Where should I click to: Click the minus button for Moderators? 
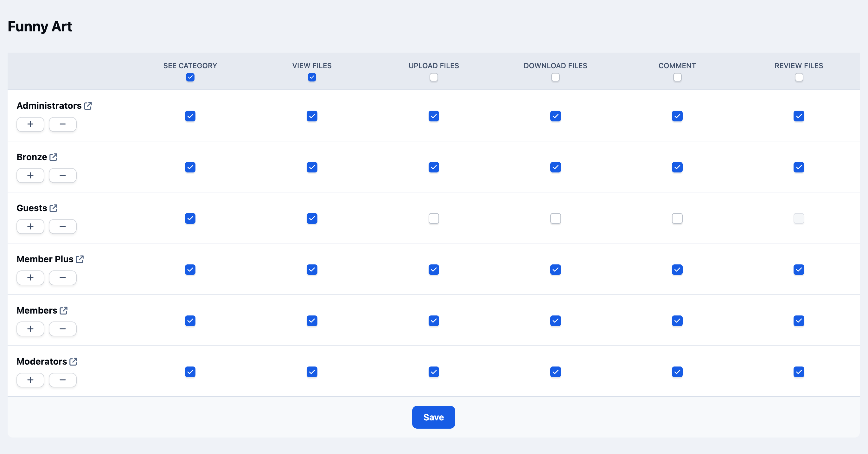63,380
